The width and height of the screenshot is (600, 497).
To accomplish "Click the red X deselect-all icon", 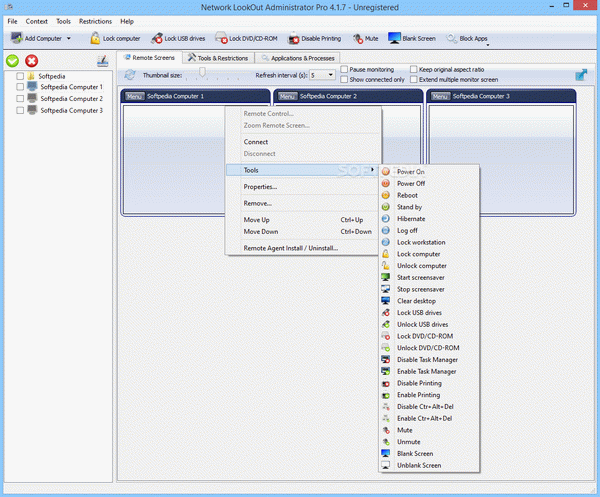I will click(31, 61).
